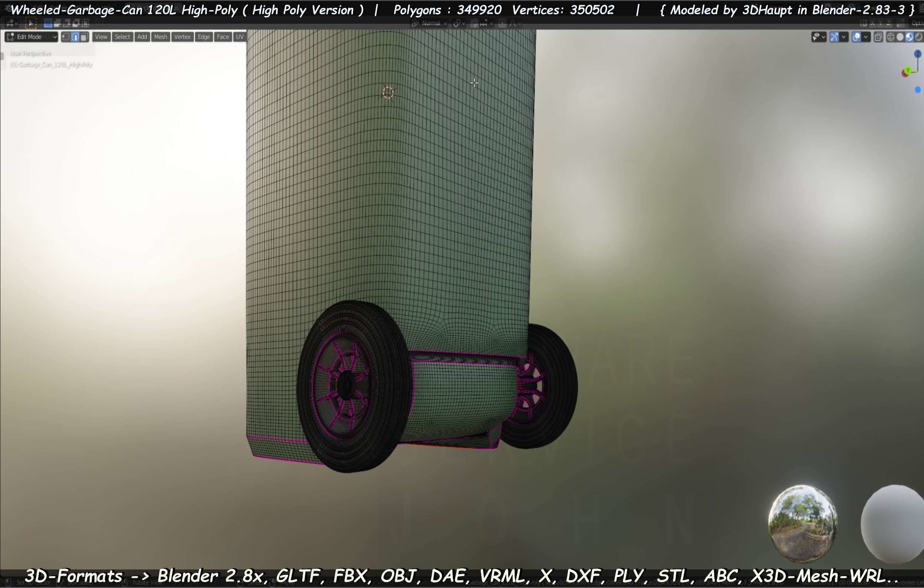
Task: Open the snapping options dropdown
Action: 487,23
